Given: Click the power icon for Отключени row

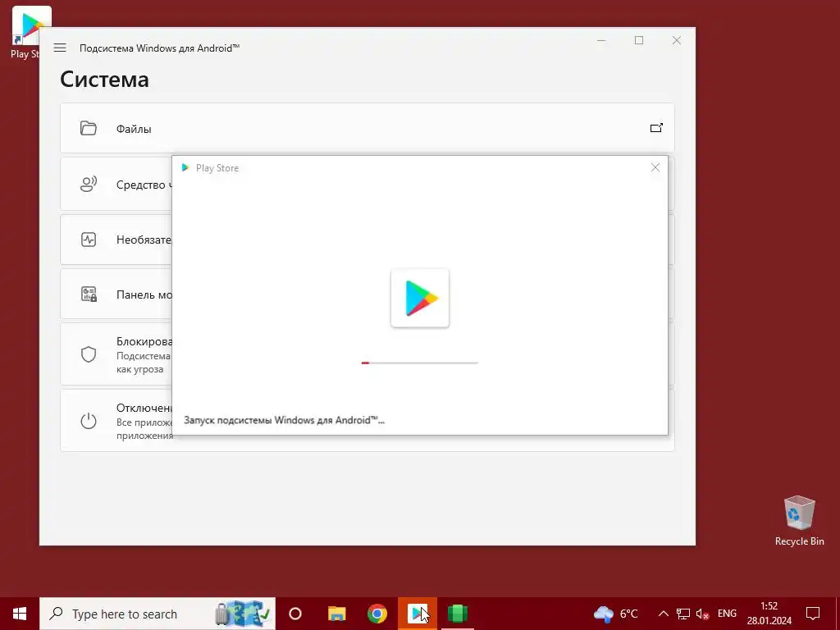Looking at the screenshot, I should [x=89, y=421].
